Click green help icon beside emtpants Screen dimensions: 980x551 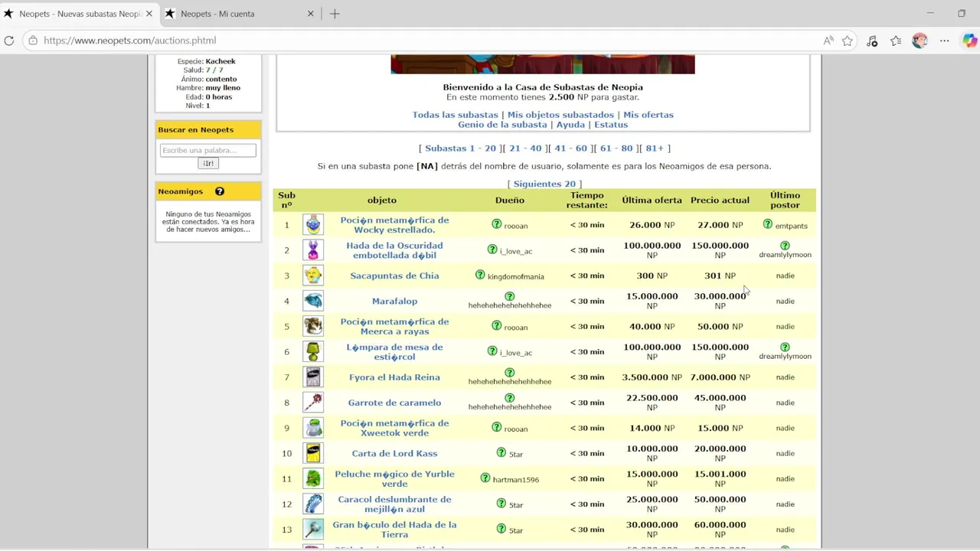point(768,224)
